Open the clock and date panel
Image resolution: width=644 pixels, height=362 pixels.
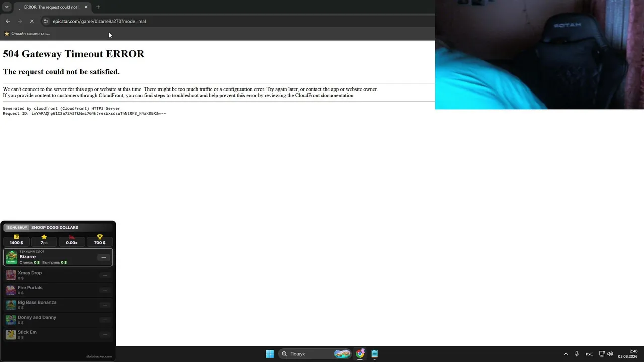click(628, 354)
